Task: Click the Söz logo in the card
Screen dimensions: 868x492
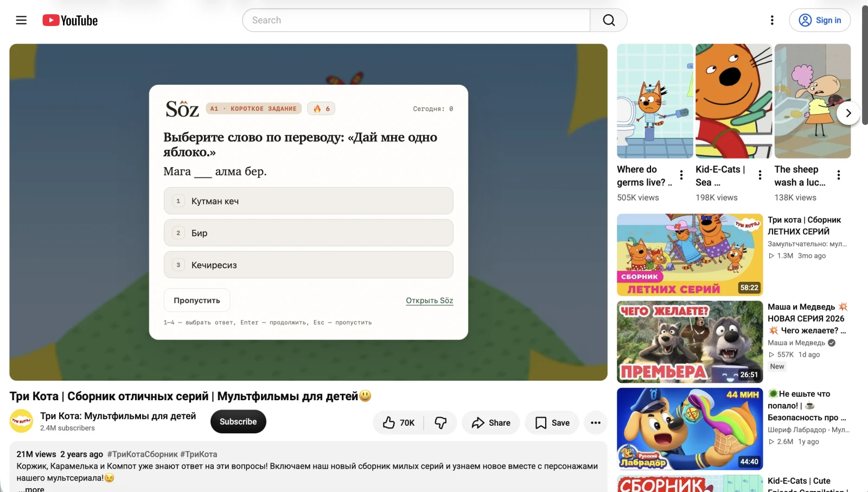Action: pos(182,109)
